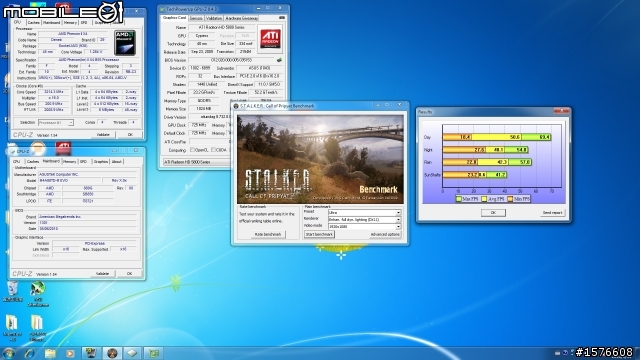Open Windows Media Player from the taskbar
Image resolution: width=640 pixels, height=360 pixels.
[70, 353]
